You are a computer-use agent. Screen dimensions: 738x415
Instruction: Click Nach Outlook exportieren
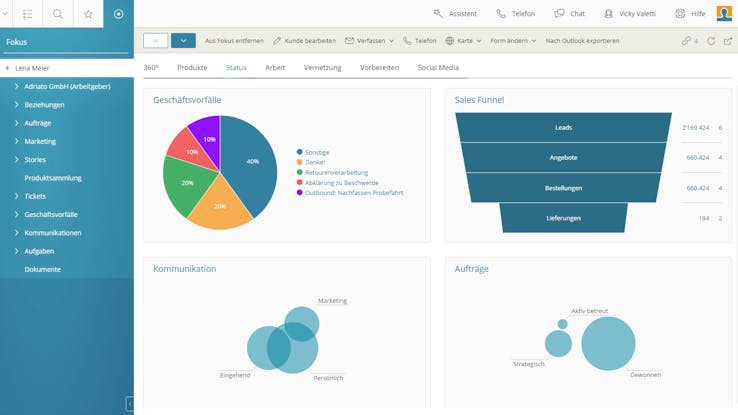click(582, 41)
